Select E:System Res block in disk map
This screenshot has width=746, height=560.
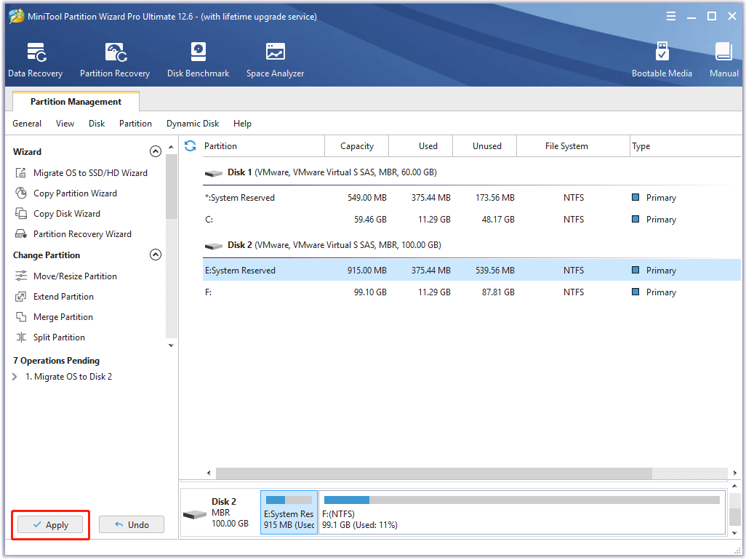289,513
